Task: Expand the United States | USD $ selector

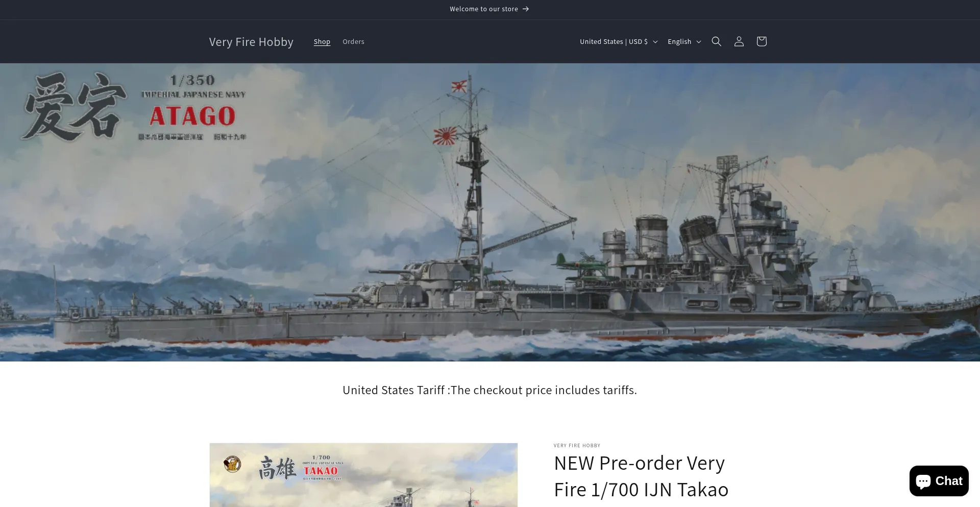Action: click(x=619, y=41)
